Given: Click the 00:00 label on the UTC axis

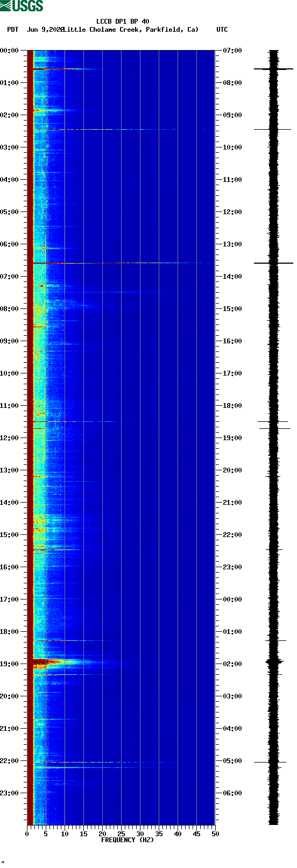Looking at the screenshot, I should pos(232,599).
